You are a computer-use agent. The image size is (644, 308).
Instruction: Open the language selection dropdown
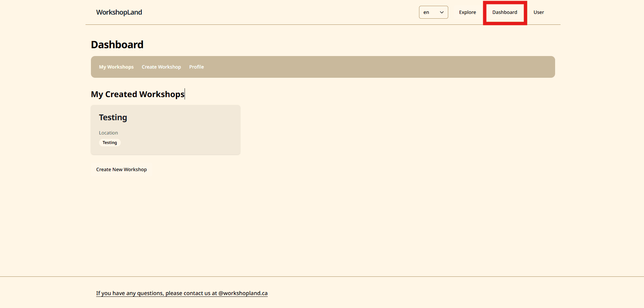tap(433, 12)
